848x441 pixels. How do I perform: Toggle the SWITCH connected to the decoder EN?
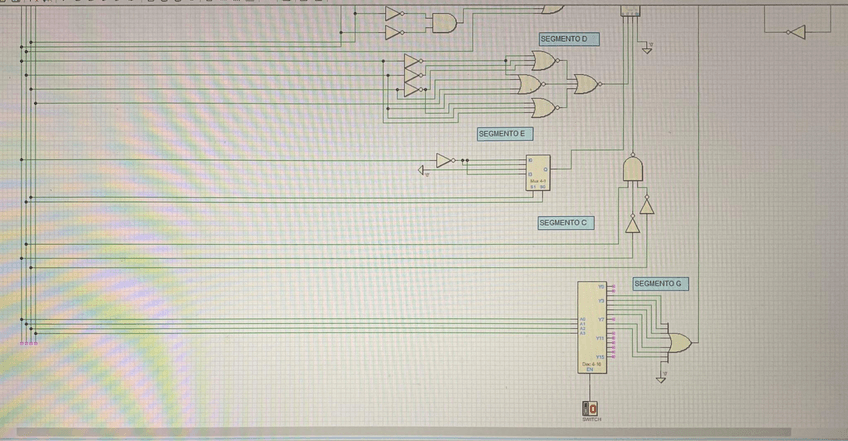tap(590, 409)
